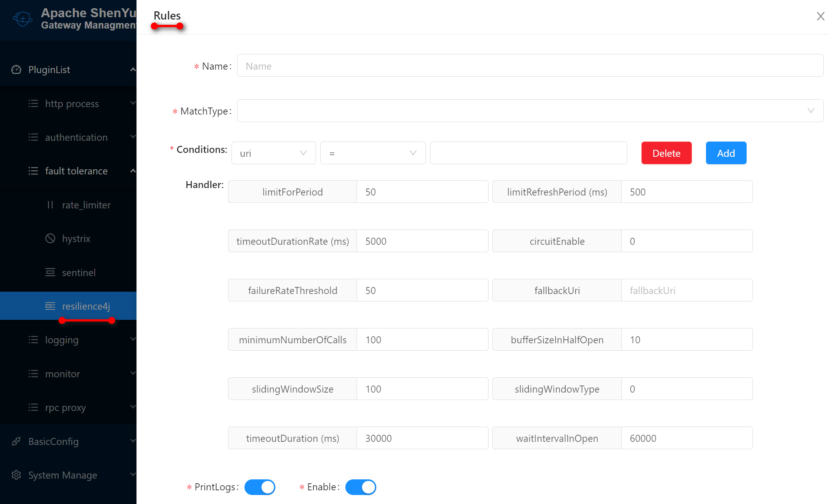Screen dimensions: 828x504
Task: Click the System Manage gear icon
Action: tap(16, 475)
